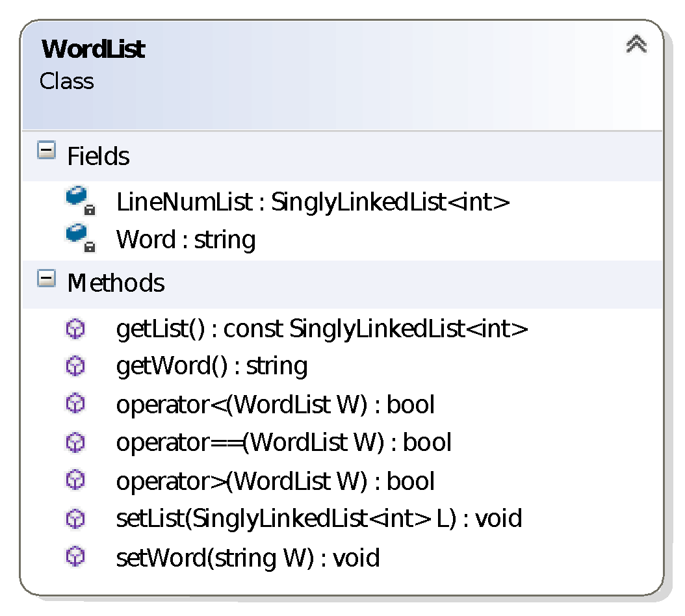Select the LineNumList field entry
685x616 pixels.
(313, 203)
